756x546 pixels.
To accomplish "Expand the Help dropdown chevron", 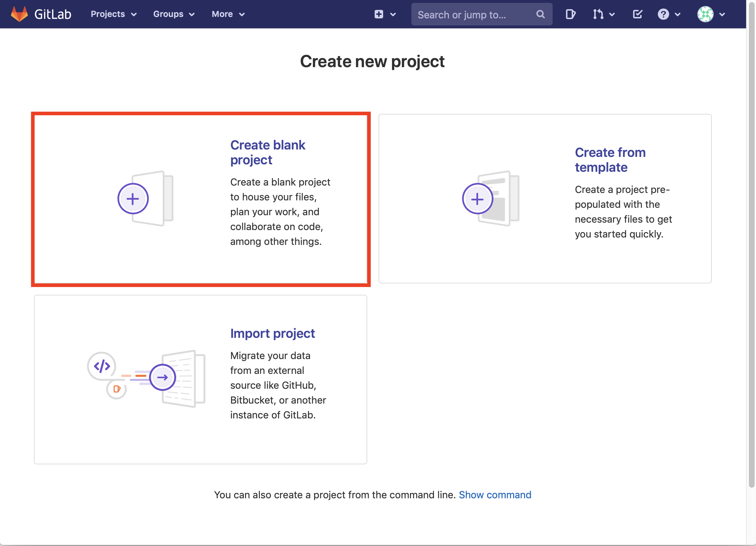I will click(x=677, y=14).
